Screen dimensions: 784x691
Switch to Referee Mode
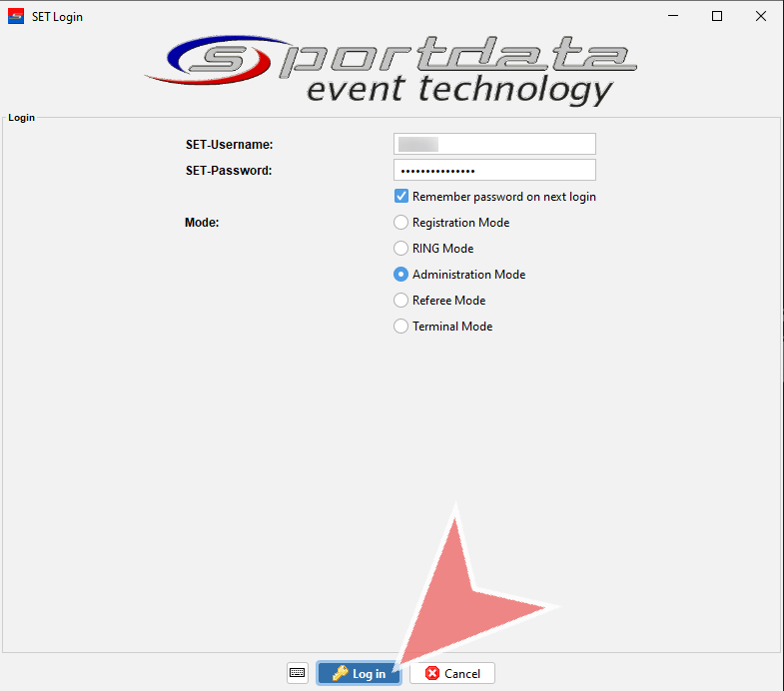[x=401, y=301]
